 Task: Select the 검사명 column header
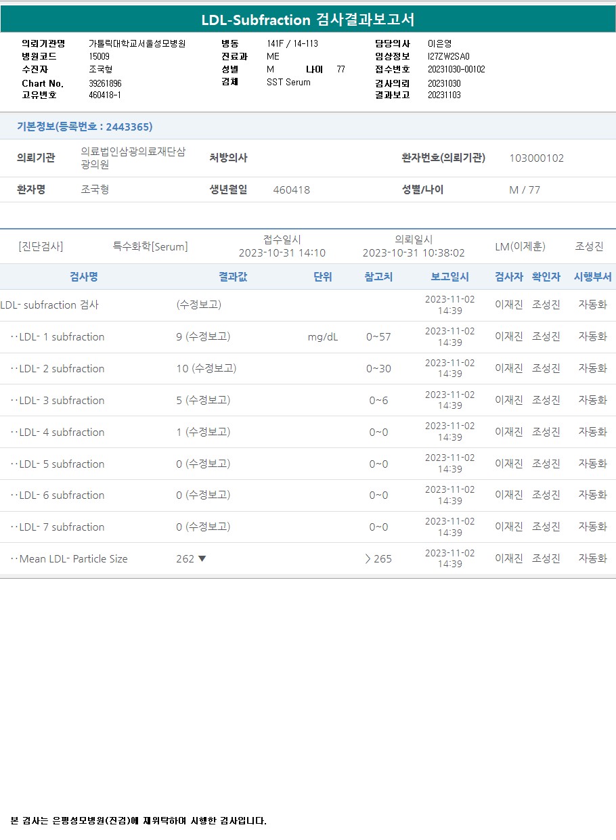pyautogui.click(x=84, y=277)
